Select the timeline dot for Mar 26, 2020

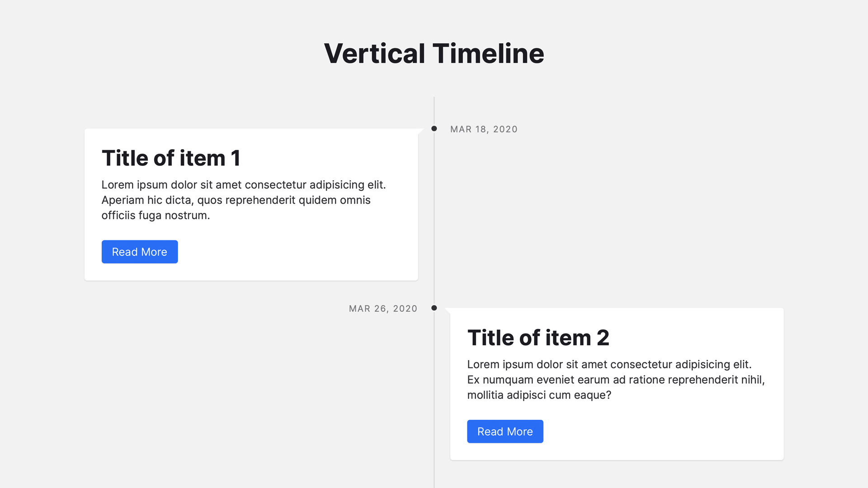(434, 308)
